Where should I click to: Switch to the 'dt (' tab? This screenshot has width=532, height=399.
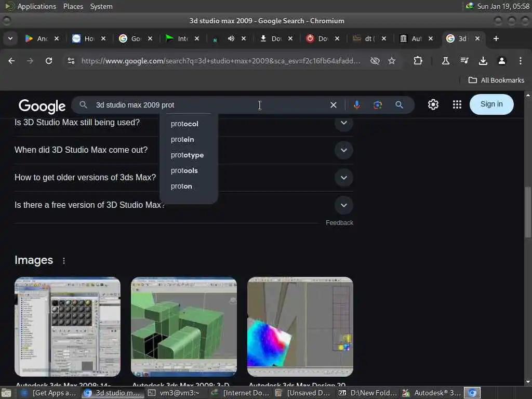point(364,38)
